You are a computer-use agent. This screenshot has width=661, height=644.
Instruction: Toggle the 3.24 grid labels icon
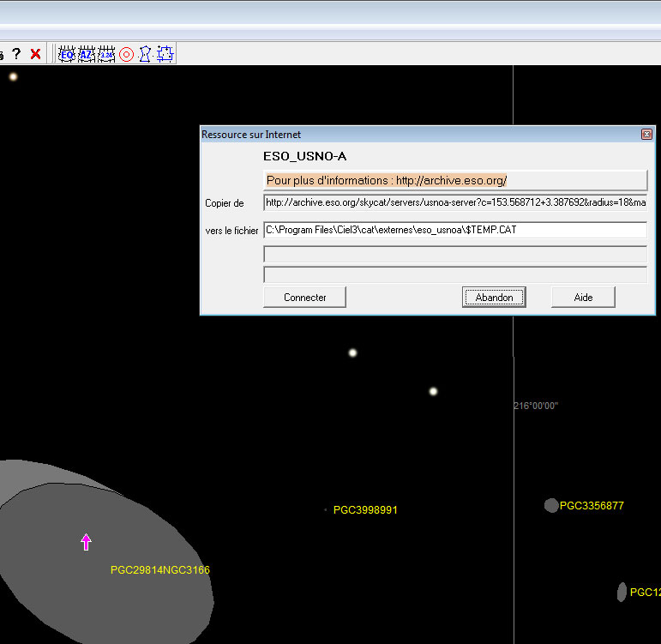pos(106,54)
